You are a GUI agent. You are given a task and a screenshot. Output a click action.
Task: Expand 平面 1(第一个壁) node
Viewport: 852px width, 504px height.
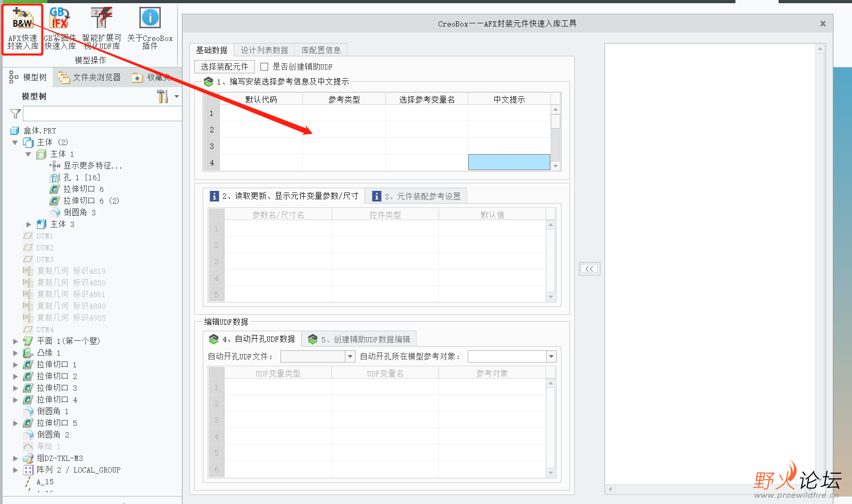15,341
